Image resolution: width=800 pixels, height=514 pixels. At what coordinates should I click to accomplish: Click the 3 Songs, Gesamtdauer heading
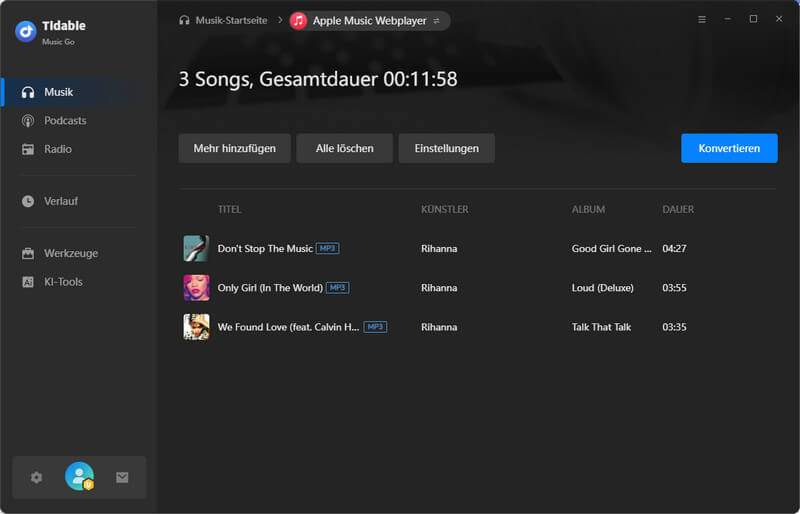coord(318,79)
